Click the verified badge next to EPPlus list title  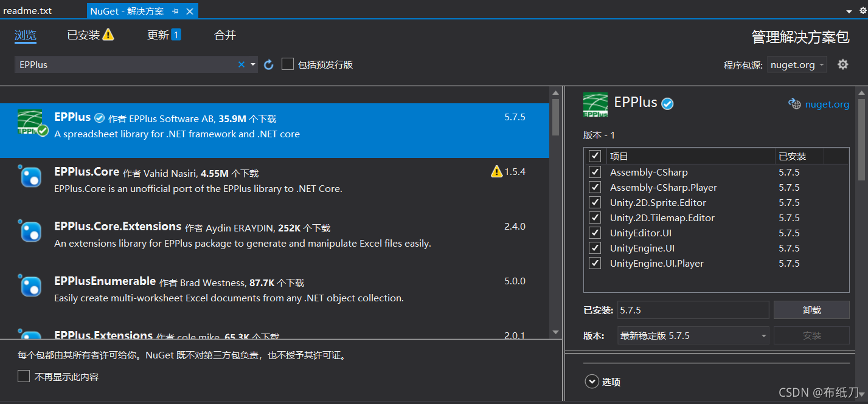99,118
